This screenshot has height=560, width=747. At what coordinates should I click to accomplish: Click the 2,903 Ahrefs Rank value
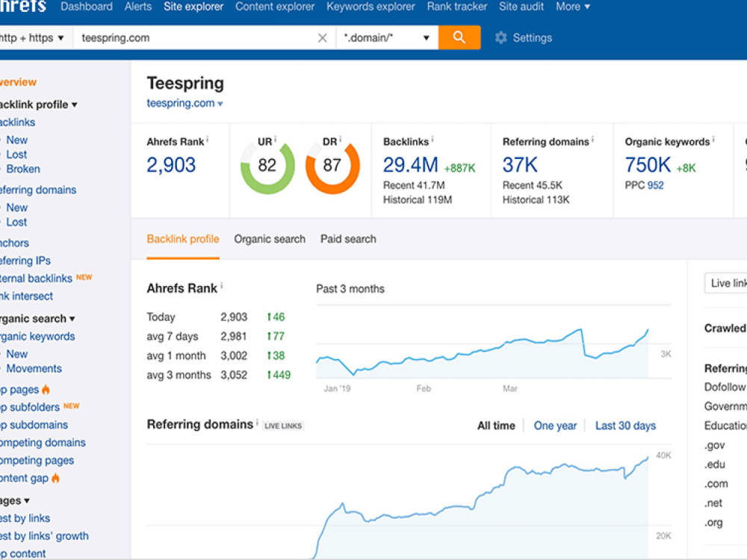171,165
